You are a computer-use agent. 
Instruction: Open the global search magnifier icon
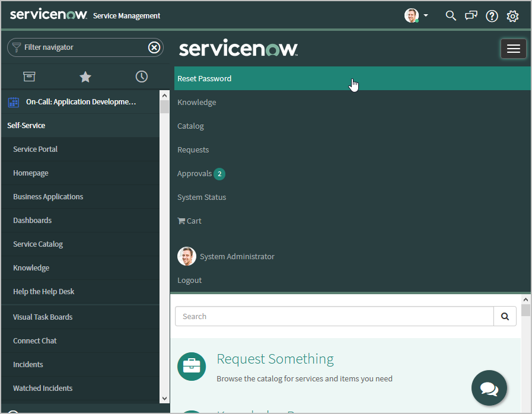451,16
